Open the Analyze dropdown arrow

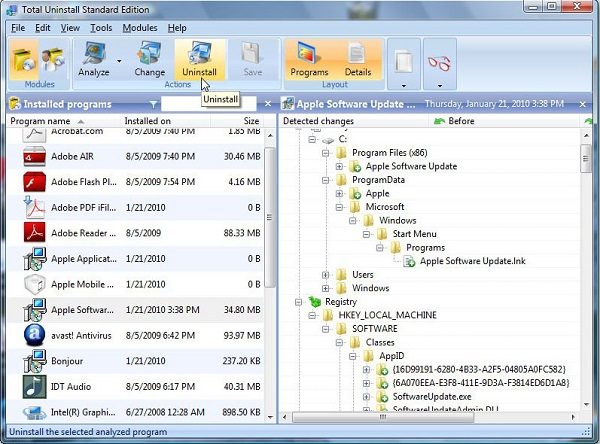click(119, 61)
